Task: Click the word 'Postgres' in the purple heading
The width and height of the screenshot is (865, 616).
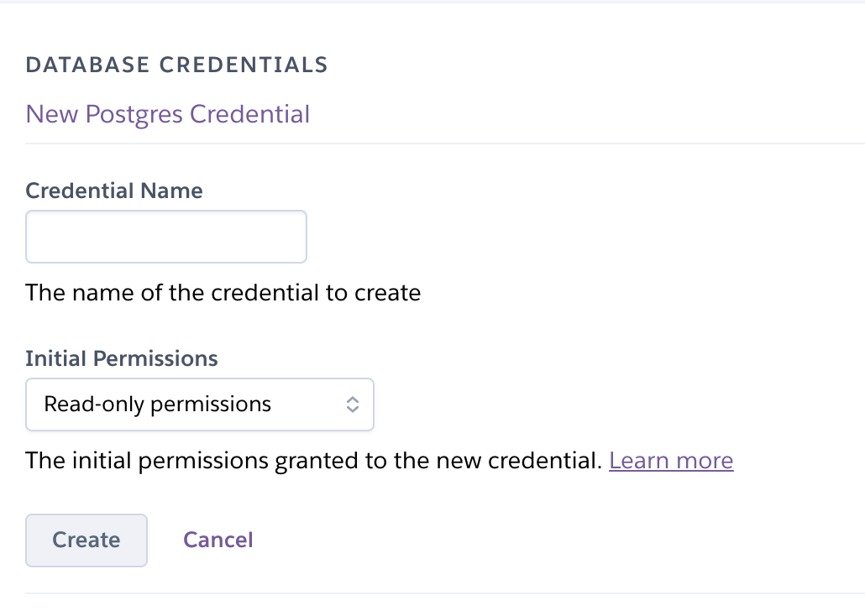Action: pyautogui.click(x=134, y=114)
